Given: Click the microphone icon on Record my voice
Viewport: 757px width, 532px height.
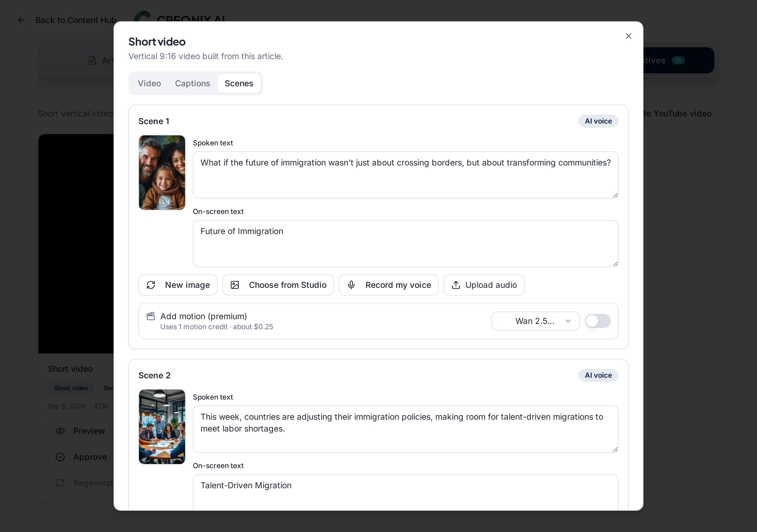Looking at the screenshot, I should (x=352, y=285).
